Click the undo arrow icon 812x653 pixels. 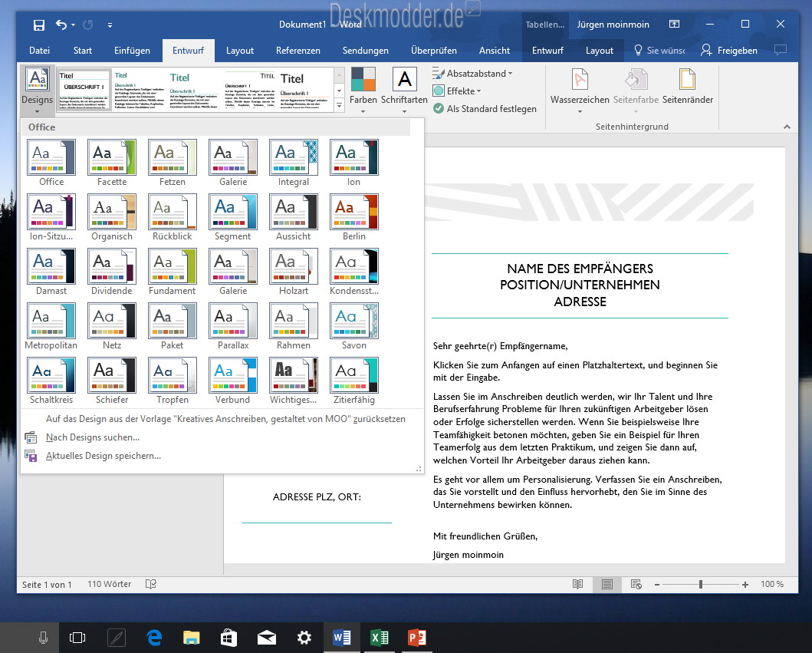(x=61, y=25)
